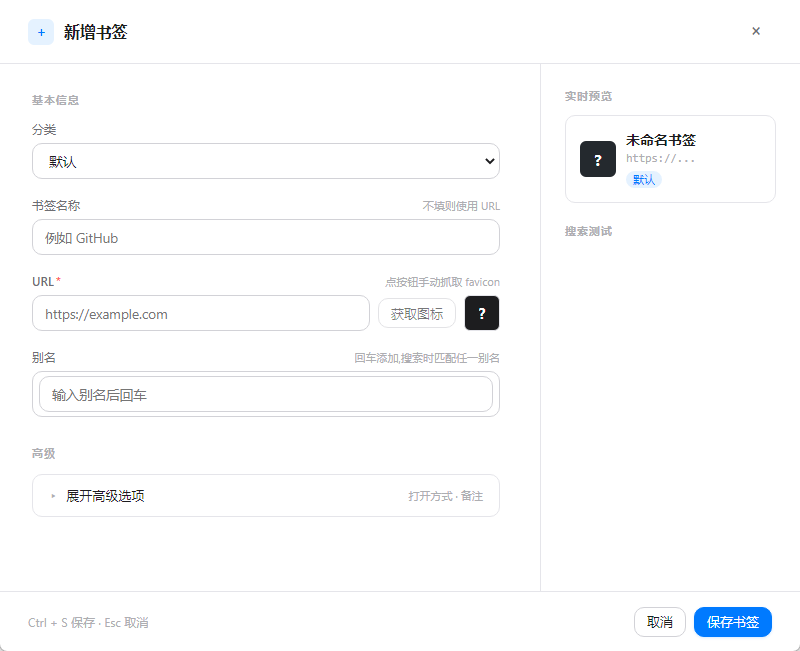Image resolution: width=800 pixels, height=651 pixels.
Task: Click the 默认 category tag in preview
Action: 643,180
